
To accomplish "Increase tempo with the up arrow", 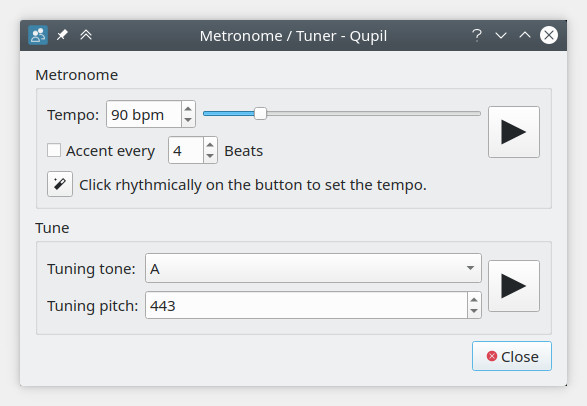I will click(x=188, y=108).
